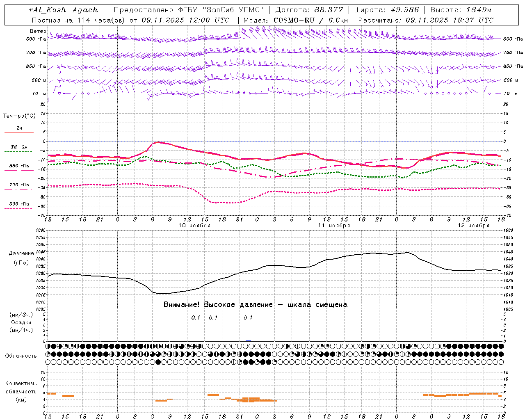Click the Давление pressure chart label

[x=21, y=253]
